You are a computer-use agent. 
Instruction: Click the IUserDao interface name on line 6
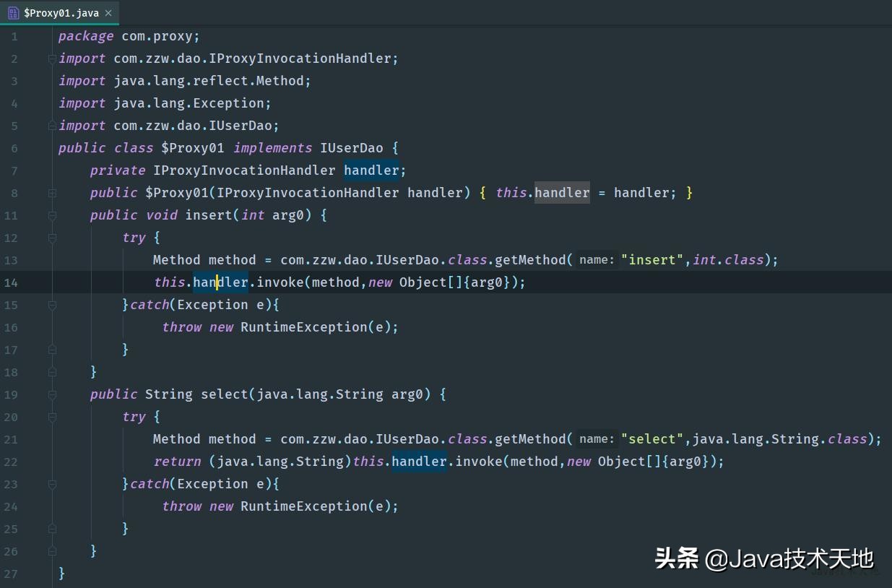[x=352, y=147]
